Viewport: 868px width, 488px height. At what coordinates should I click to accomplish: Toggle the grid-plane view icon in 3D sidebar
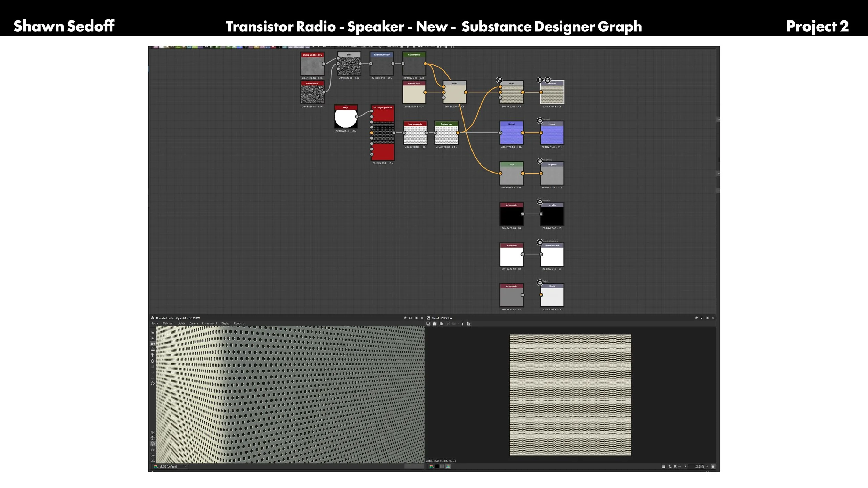coord(152,432)
